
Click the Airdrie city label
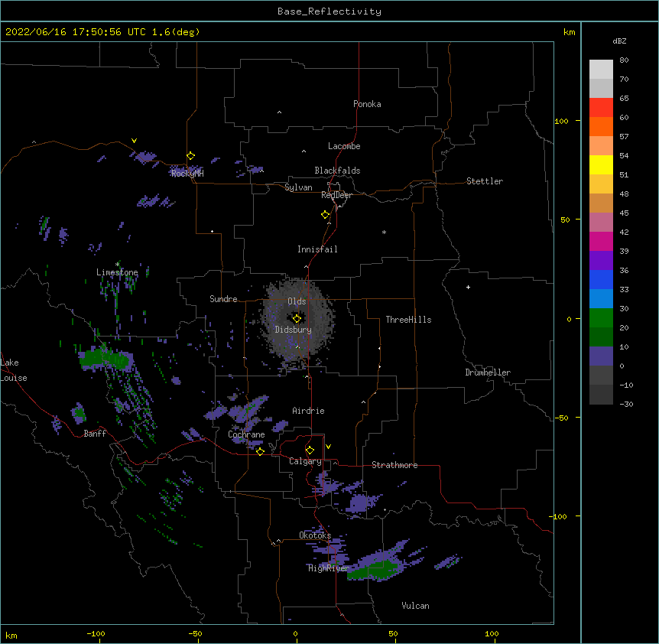pos(309,411)
